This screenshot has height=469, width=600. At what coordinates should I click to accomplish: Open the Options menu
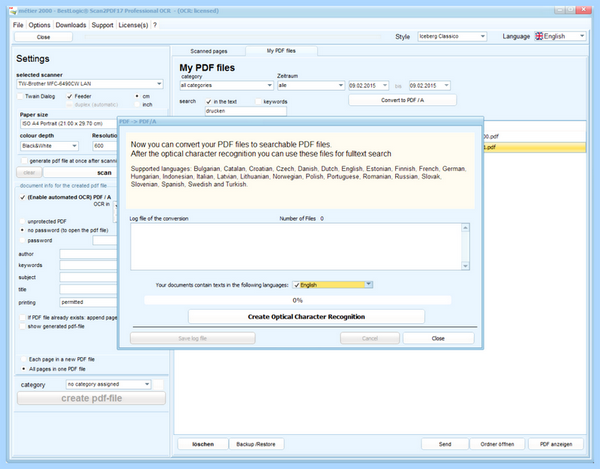coord(39,25)
